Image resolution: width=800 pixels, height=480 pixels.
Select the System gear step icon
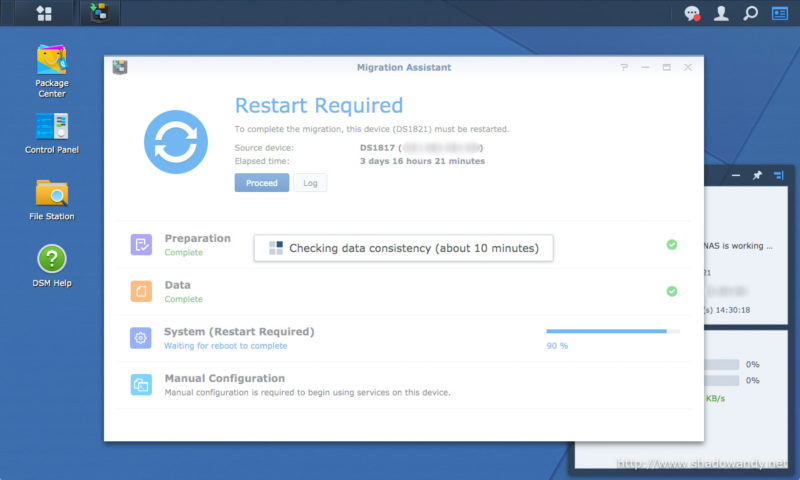click(141, 338)
